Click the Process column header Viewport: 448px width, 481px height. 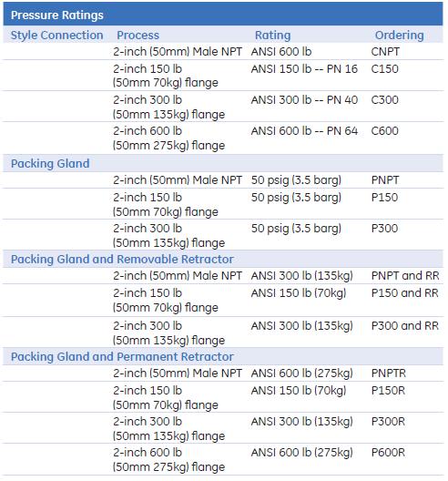coord(138,36)
